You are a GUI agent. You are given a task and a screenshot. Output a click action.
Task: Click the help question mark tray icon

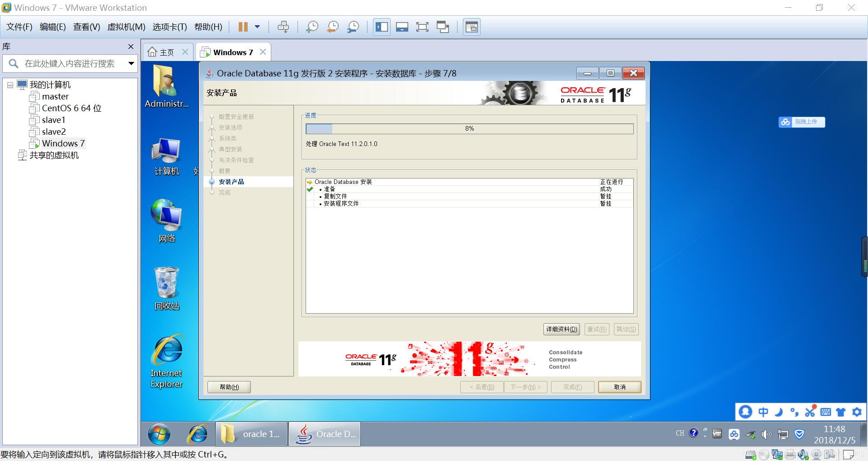point(694,433)
